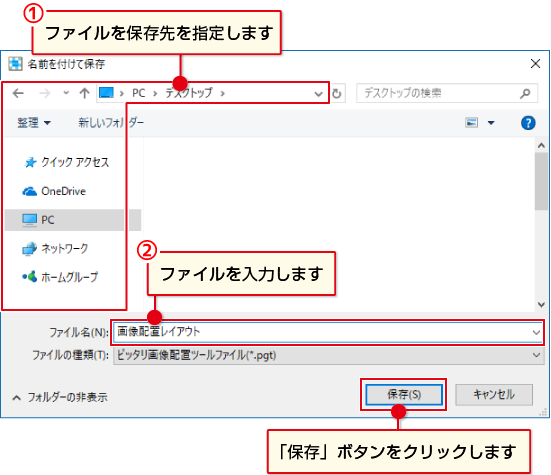Image resolution: width=551 pixels, height=475 pixels.
Task: Click the view layout icon
Action: tap(472, 123)
